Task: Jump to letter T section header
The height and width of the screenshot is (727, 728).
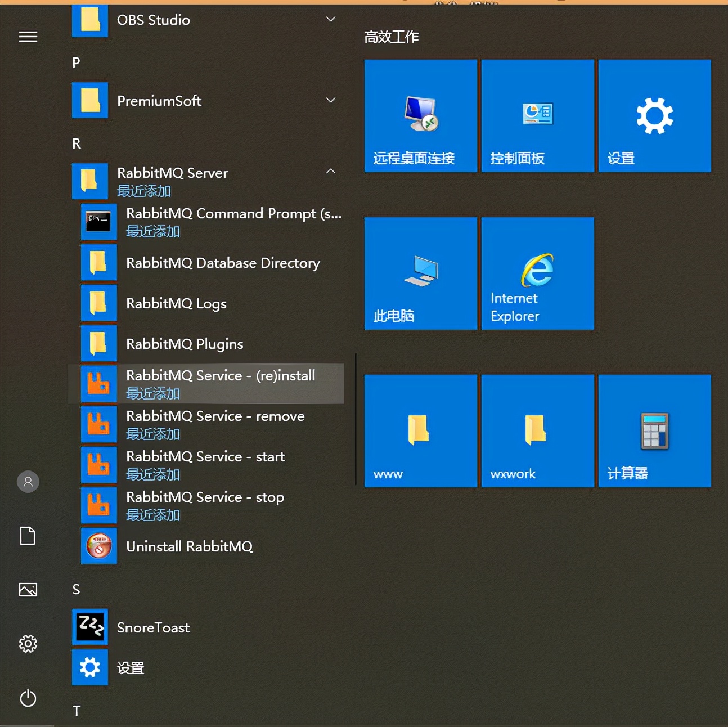Action: point(77,711)
